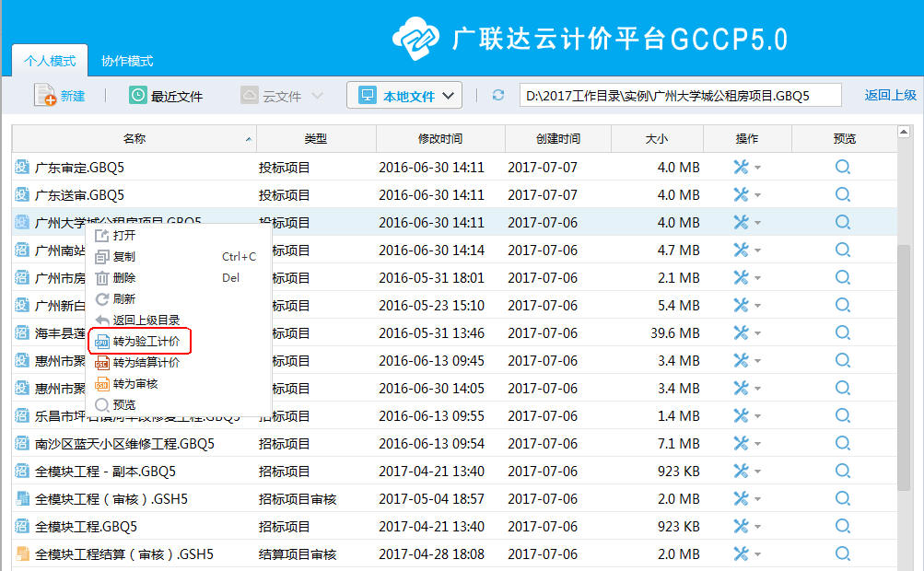924x571 pixels.
Task: Click the file icon of 全模块工程（审核）.GSH5
Action: 22,499
